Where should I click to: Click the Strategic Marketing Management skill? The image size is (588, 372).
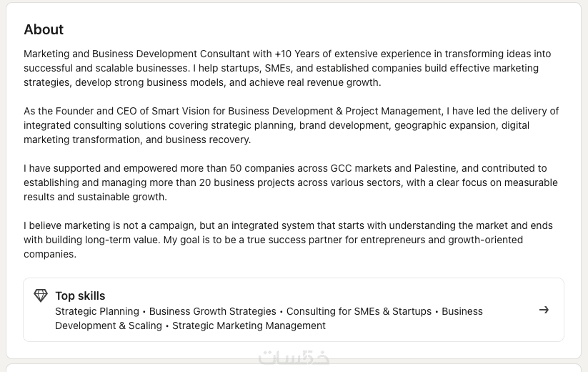pyautogui.click(x=249, y=325)
